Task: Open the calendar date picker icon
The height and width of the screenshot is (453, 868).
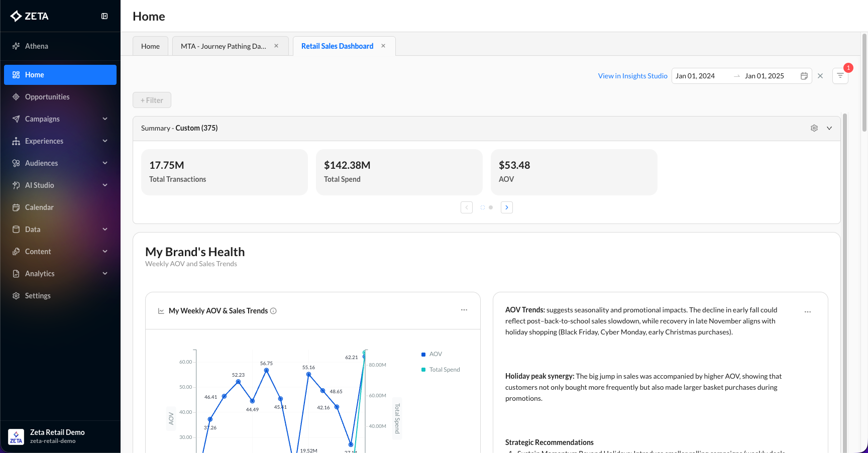Action: 804,76
